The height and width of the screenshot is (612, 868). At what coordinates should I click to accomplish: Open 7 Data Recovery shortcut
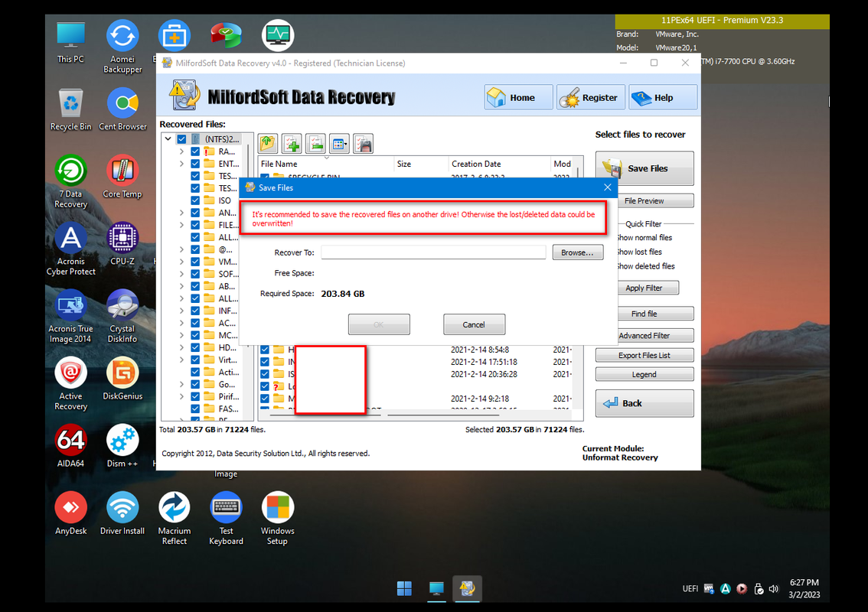coord(71,182)
